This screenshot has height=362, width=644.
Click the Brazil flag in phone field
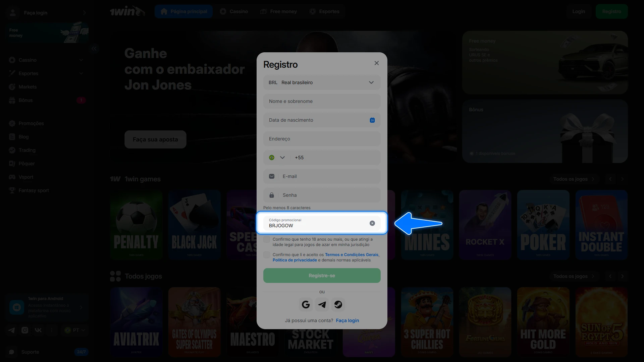click(272, 158)
